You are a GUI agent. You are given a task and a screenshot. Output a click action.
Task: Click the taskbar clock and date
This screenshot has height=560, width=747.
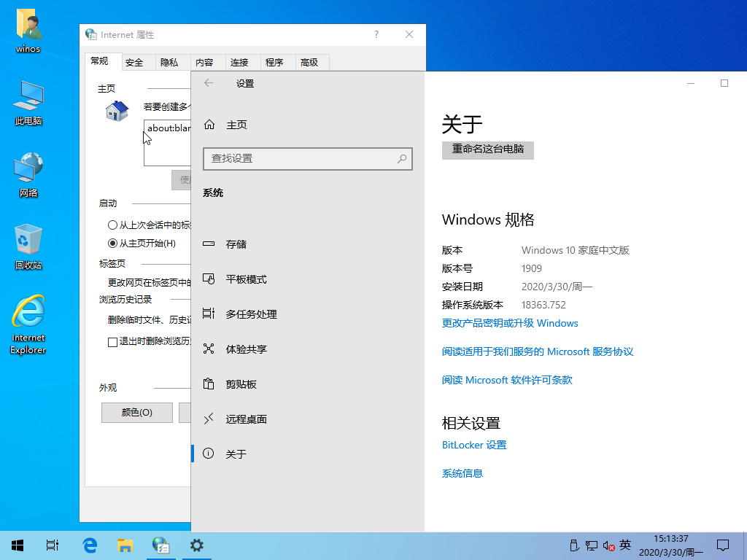[x=671, y=545]
